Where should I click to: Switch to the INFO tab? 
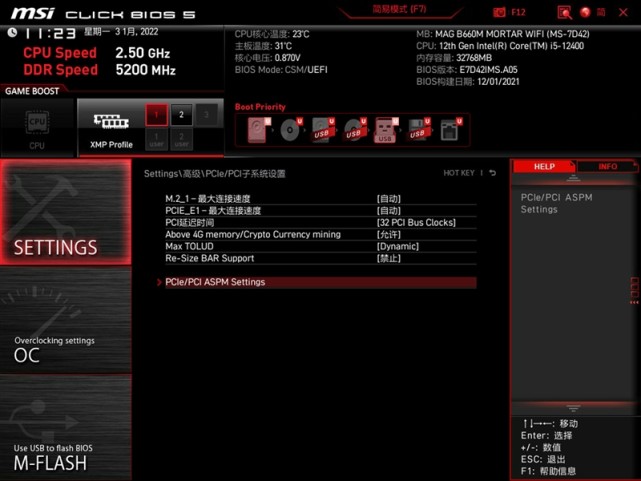[x=607, y=166]
